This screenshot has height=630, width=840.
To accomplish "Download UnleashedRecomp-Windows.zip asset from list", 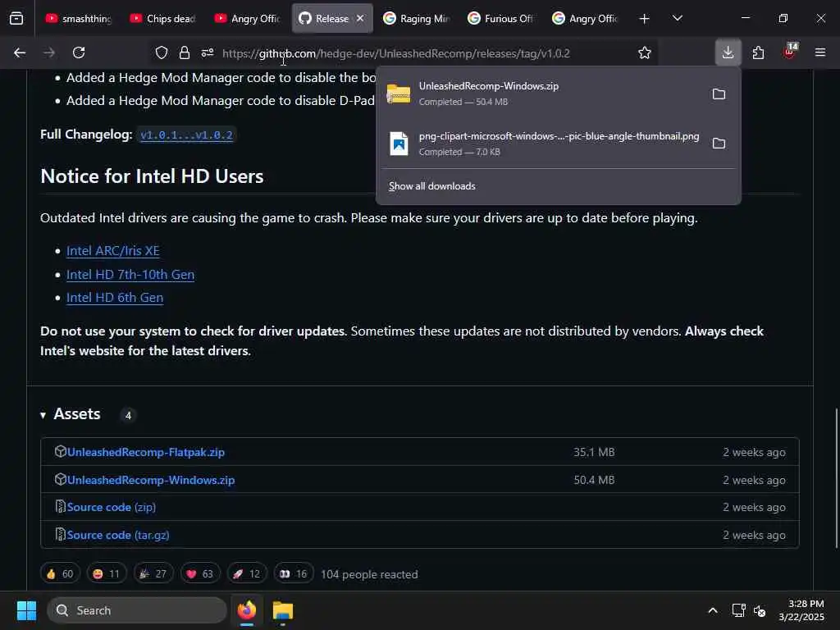I will pos(151,480).
